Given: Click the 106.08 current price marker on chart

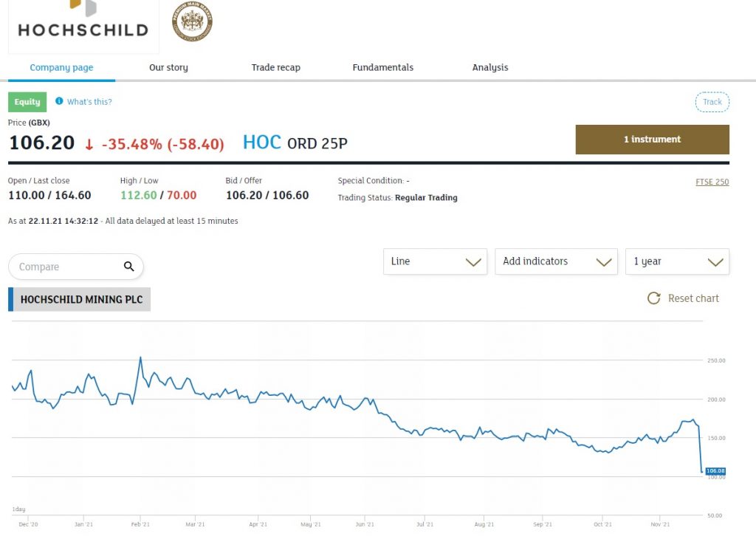Looking at the screenshot, I should click(x=715, y=471).
